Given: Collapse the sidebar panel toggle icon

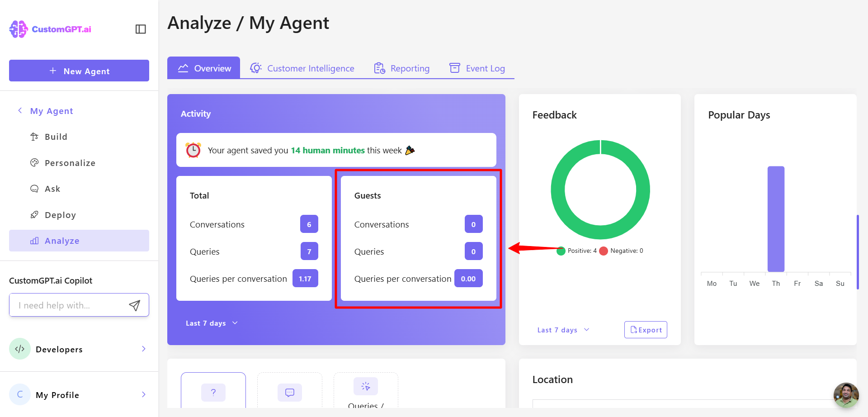Looking at the screenshot, I should (x=141, y=29).
